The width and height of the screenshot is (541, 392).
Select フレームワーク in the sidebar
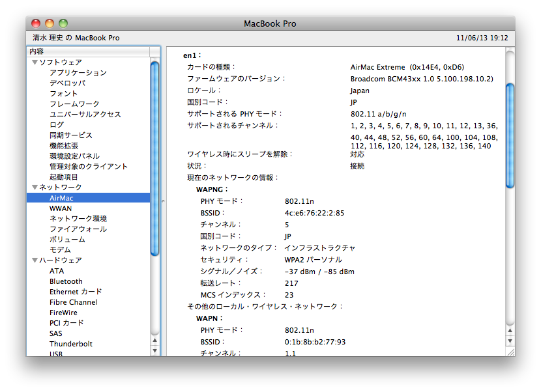tap(74, 104)
